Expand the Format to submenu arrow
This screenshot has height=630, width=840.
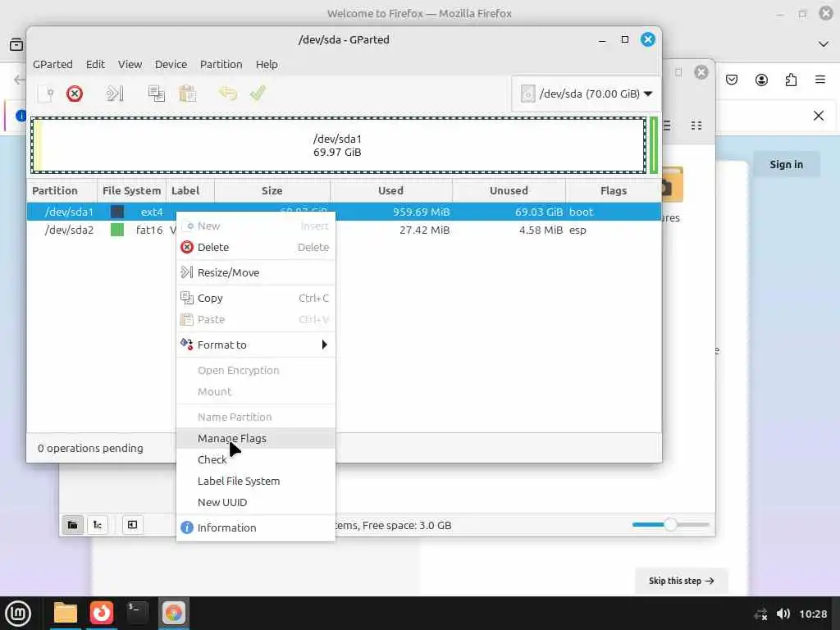point(324,345)
